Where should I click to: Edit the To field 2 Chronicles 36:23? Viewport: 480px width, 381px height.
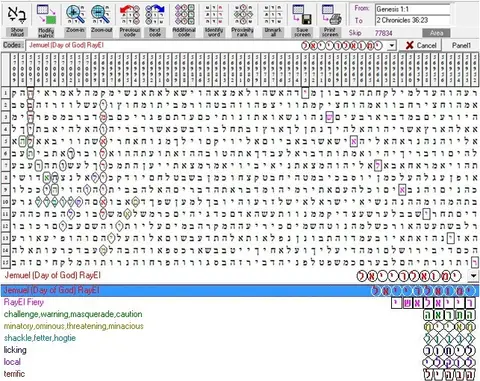click(413, 20)
